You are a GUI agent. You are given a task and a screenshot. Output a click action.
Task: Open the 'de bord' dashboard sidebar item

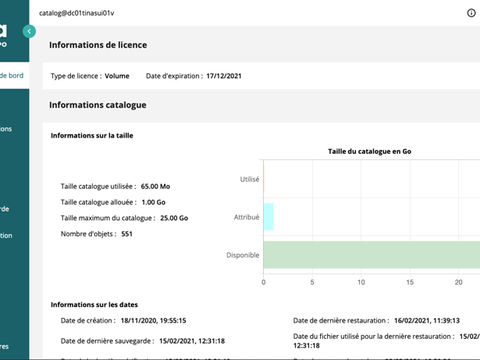click(14, 75)
